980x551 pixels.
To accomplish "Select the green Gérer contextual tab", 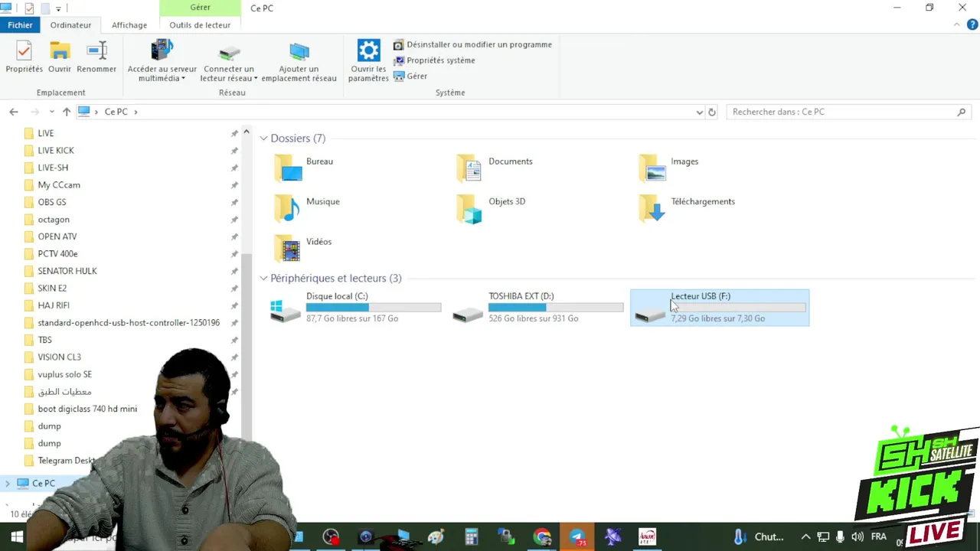I will (x=201, y=8).
